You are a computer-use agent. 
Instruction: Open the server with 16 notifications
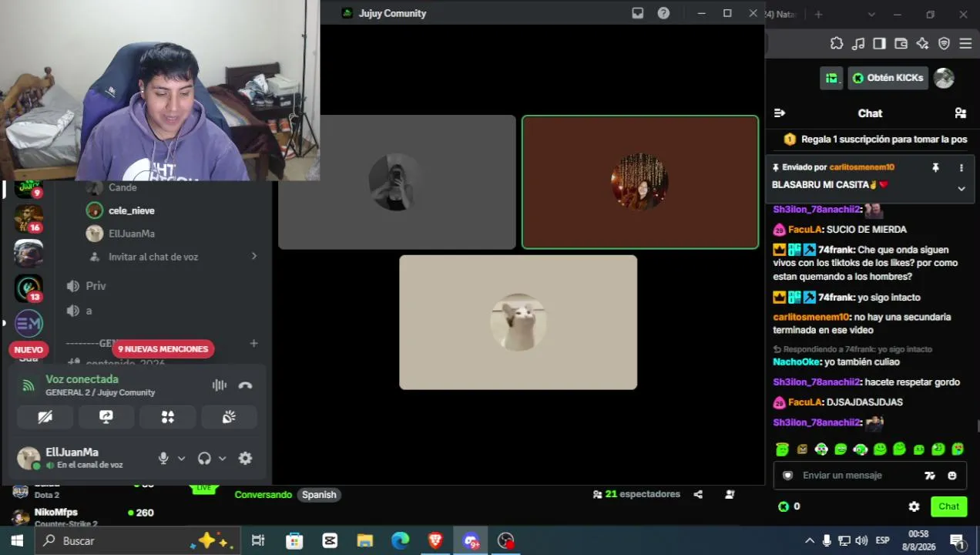pyautogui.click(x=29, y=218)
